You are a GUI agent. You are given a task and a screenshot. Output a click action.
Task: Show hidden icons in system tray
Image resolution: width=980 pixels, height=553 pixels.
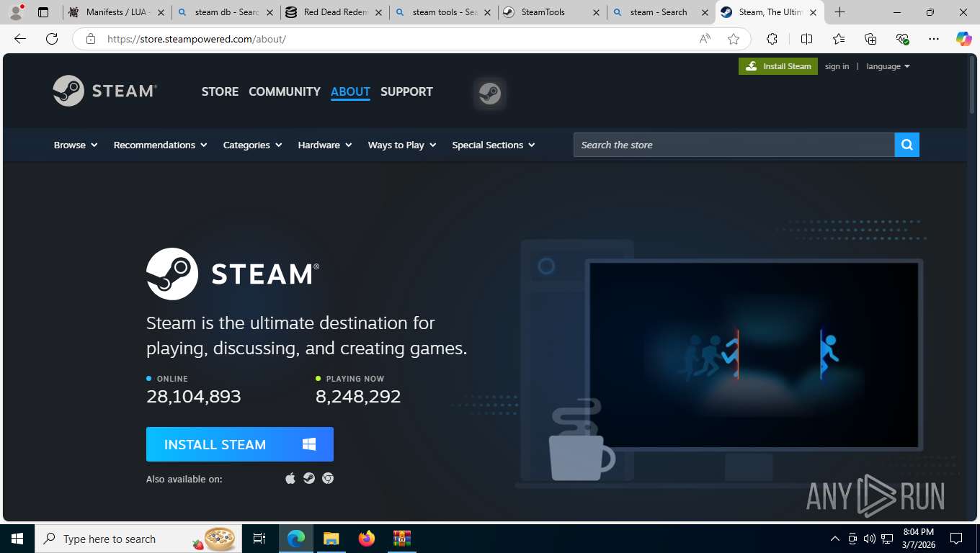click(x=835, y=539)
